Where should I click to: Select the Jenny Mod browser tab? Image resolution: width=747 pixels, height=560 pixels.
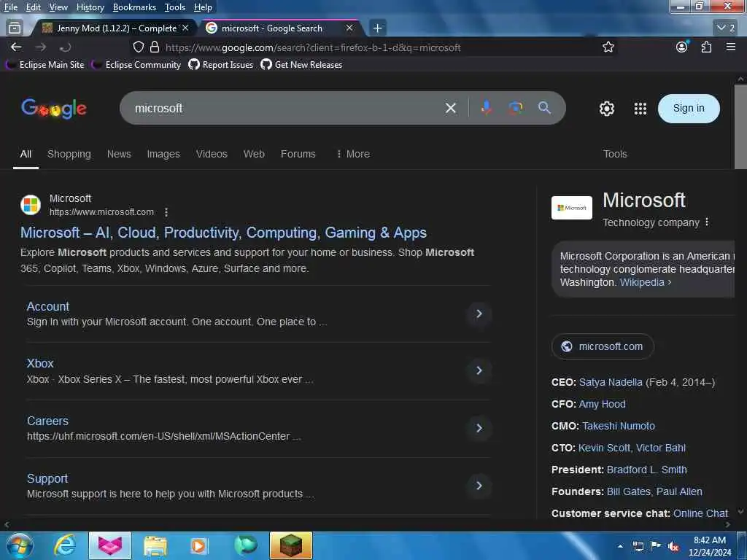[115, 28]
